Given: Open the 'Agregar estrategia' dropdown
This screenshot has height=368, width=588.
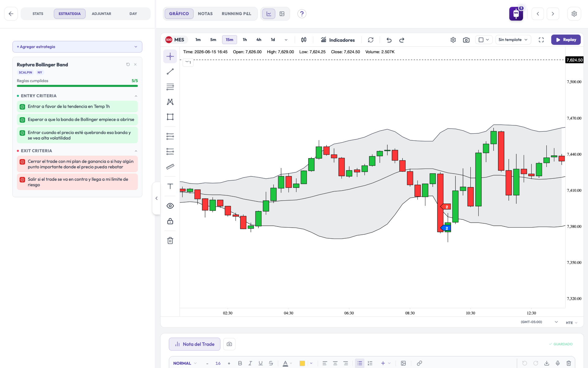Looking at the screenshot, I should pyautogui.click(x=77, y=47).
